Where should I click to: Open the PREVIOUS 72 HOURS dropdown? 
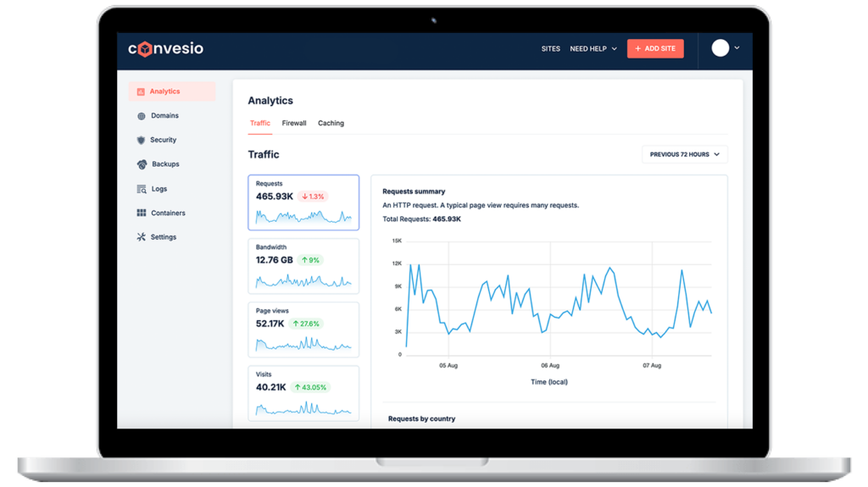click(685, 154)
